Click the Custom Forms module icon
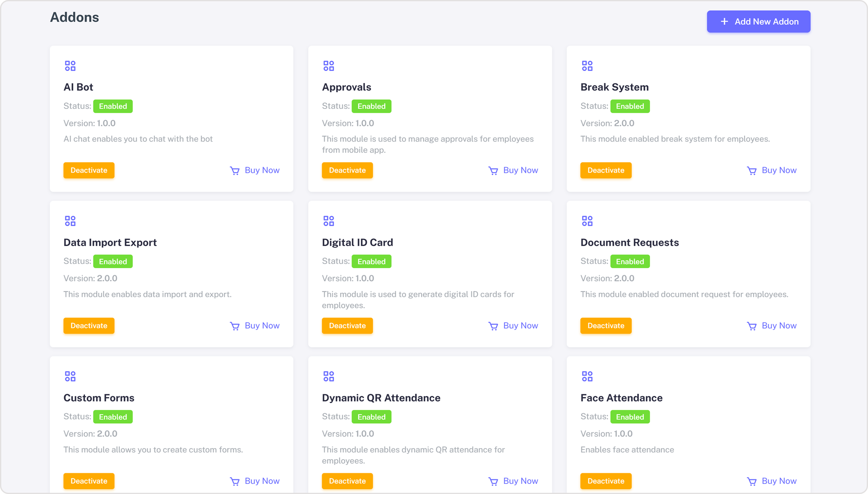The image size is (868, 494). (70, 376)
